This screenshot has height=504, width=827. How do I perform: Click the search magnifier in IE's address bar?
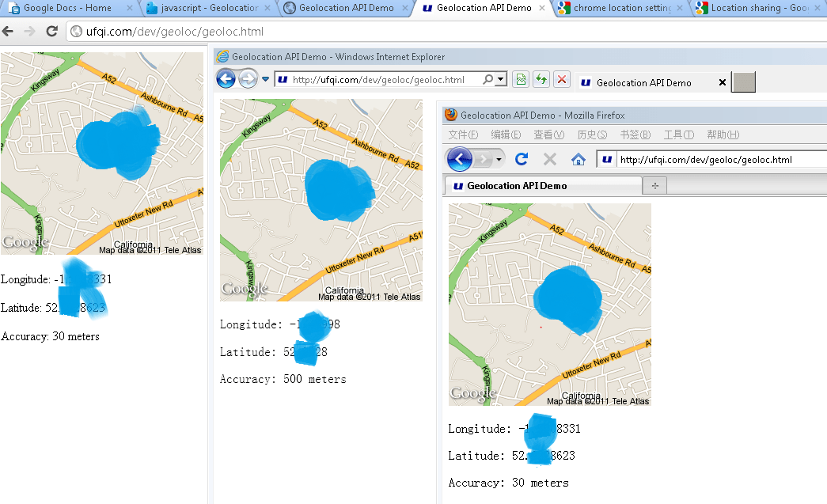coord(487,79)
